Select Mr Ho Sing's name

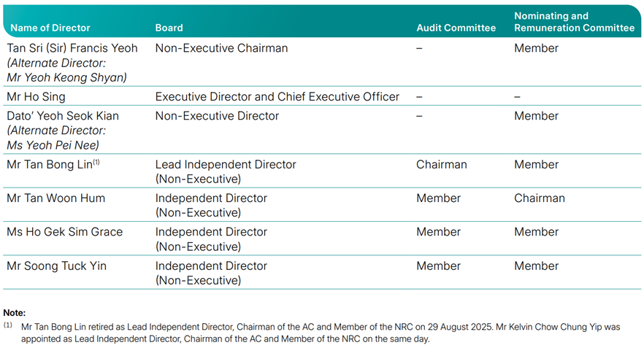pos(36,96)
